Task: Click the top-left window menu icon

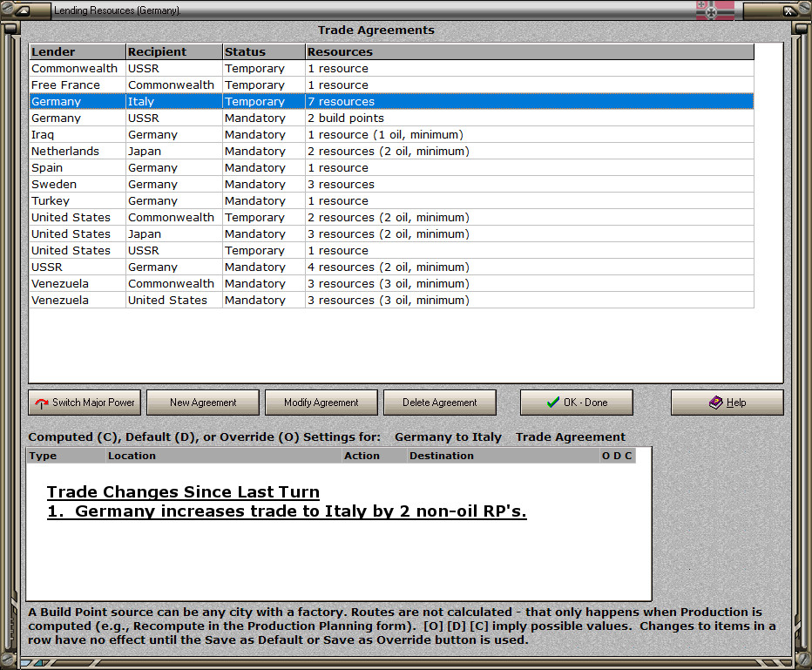Action: point(24,10)
